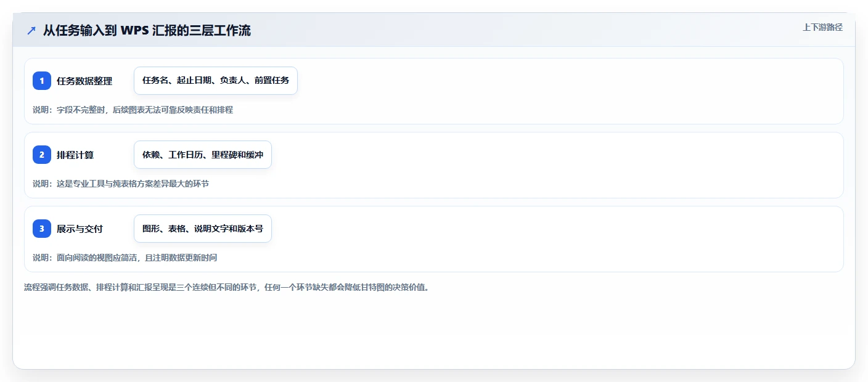The height and width of the screenshot is (382, 868).
Task: Click the 任务数据整理 step label
Action: click(x=84, y=81)
